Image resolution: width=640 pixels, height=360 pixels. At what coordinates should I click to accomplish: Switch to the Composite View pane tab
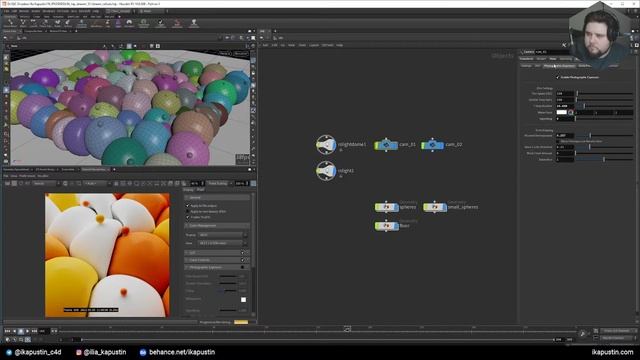click(33, 31)
